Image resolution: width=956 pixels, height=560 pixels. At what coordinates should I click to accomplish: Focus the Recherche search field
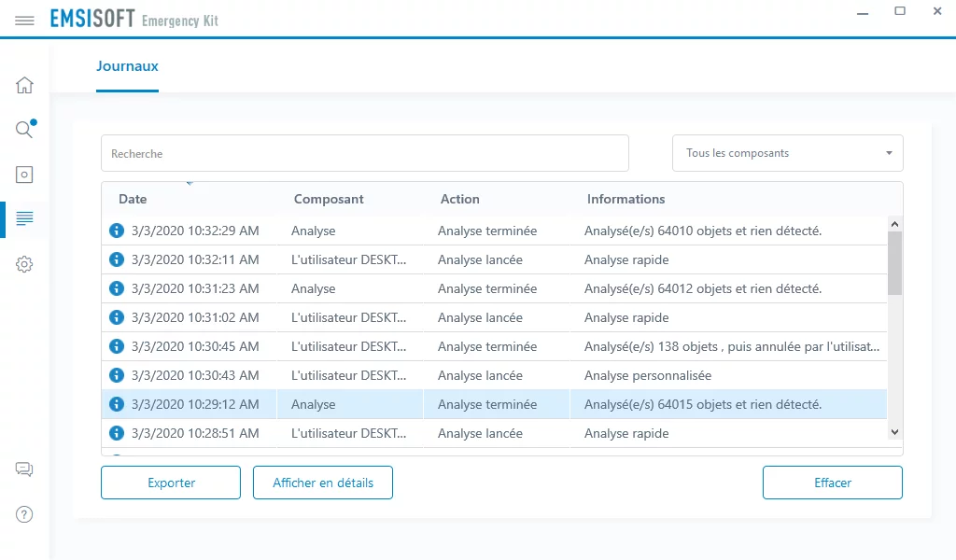[365, 153]
